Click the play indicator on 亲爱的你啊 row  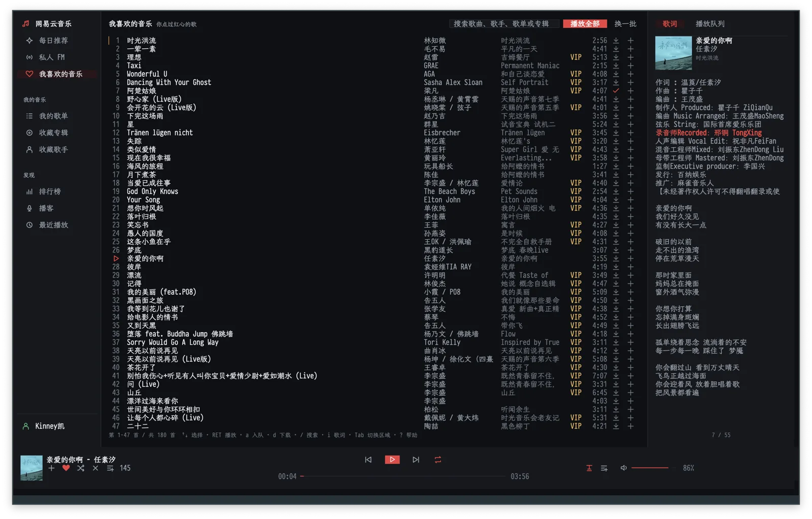(x=116, y=258)
